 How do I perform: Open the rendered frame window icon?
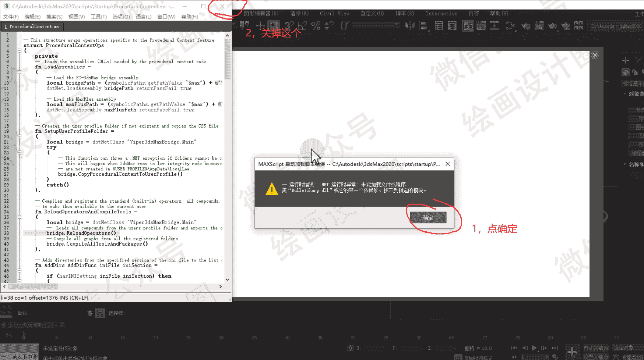(x=539, y=26)
